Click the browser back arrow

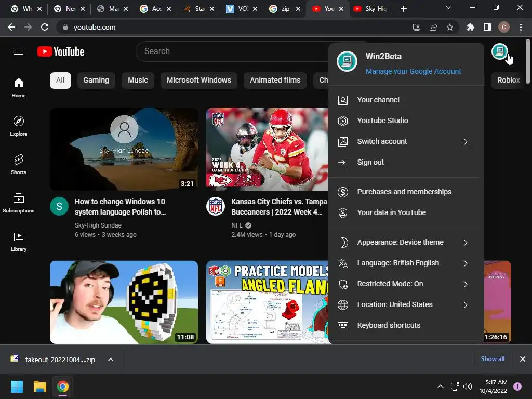pyautogui.click(x=11, y=27)
